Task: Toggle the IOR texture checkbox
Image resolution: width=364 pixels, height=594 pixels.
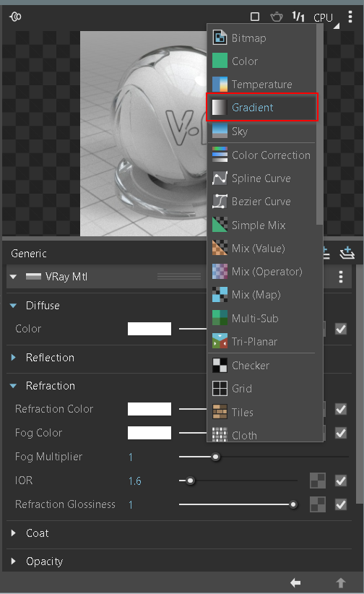Action: 341,481
